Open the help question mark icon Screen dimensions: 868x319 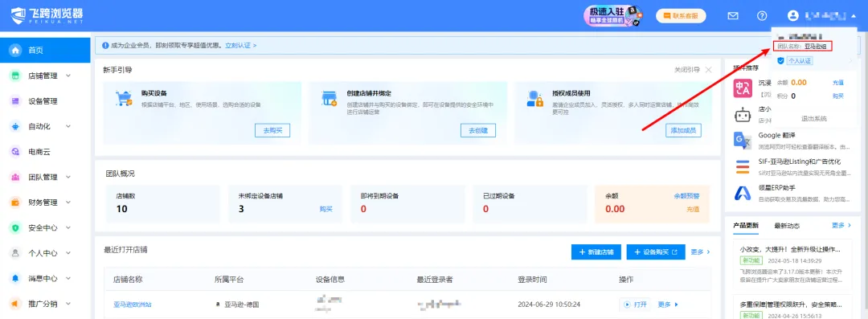pyautogui.click(x=762, y=16)
